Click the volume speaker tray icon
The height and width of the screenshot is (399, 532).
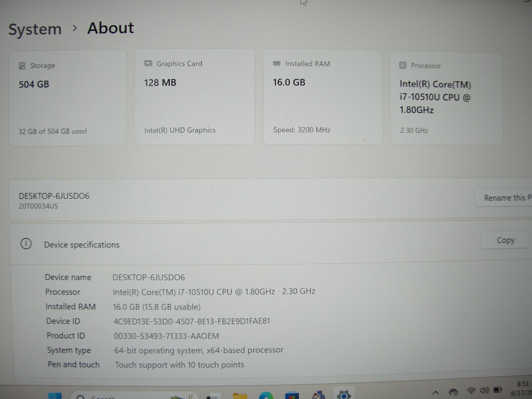click(484, 390)
